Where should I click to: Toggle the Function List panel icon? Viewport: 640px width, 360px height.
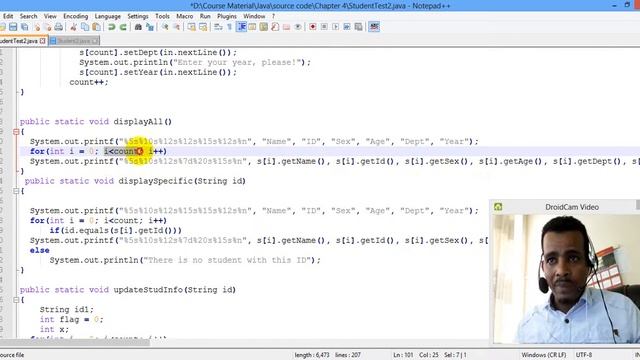pos(275,27)
